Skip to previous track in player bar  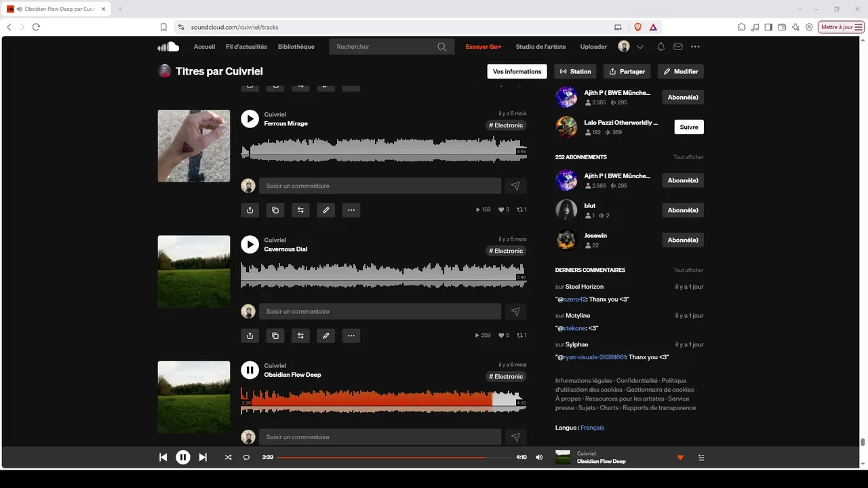pyautogui.click(x=163, y=457)
